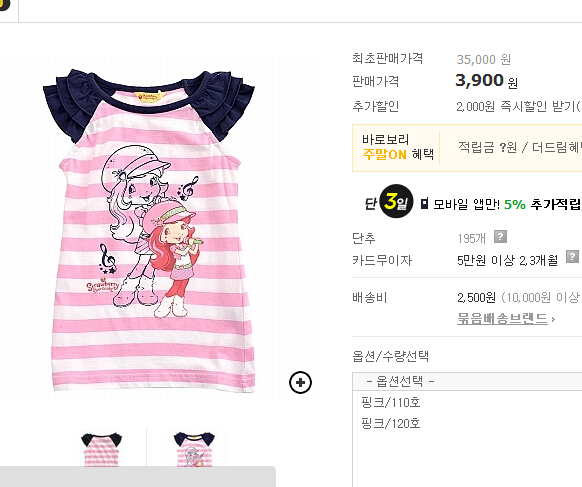Click the main pink striped shirt image

tap(150, 230)
